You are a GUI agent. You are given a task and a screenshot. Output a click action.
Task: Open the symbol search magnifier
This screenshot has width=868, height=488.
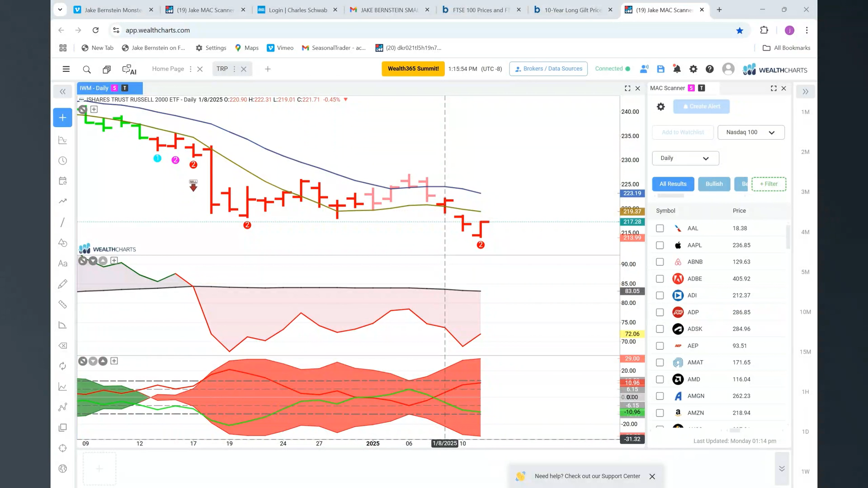click(87, 69)
